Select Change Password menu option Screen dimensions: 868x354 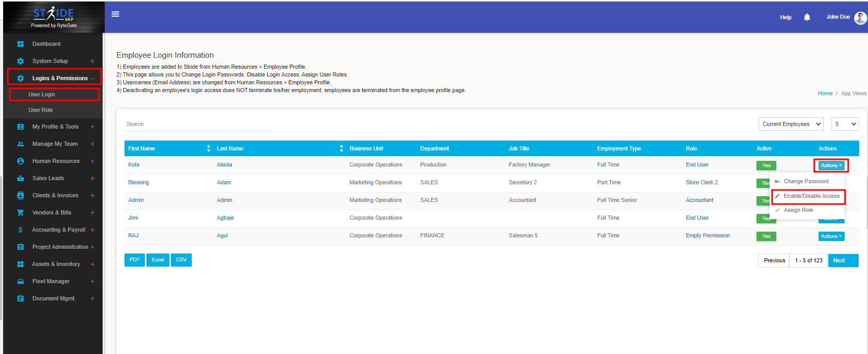(807, 182)
